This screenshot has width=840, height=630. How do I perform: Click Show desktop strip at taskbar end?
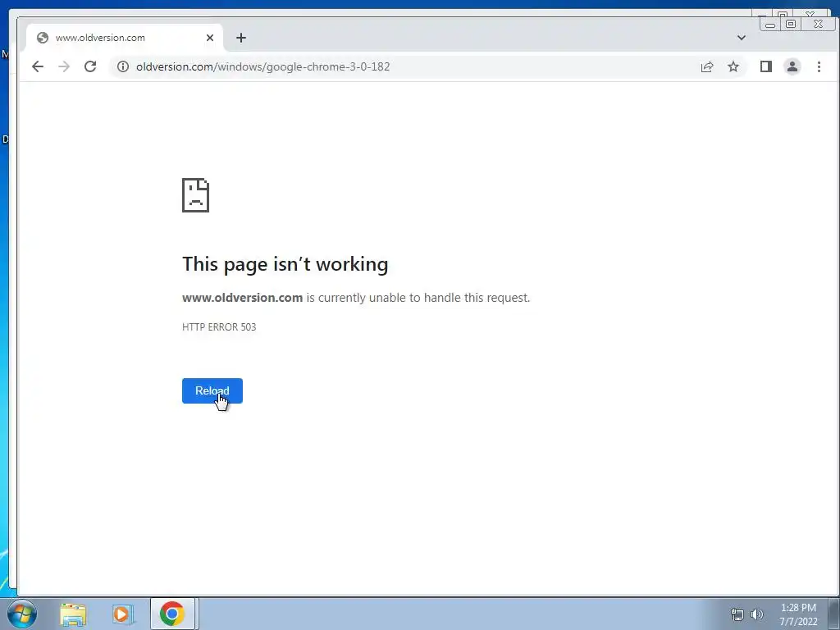tap(834, 614)
